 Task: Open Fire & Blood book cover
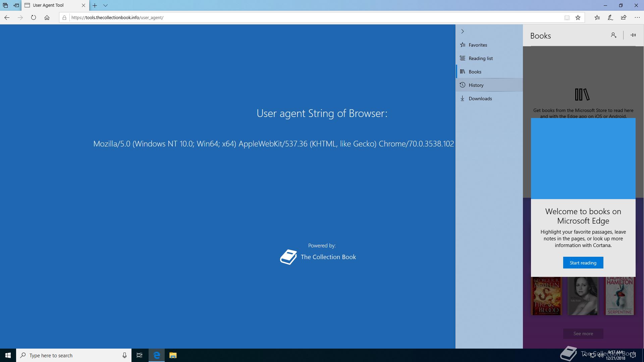546,296
